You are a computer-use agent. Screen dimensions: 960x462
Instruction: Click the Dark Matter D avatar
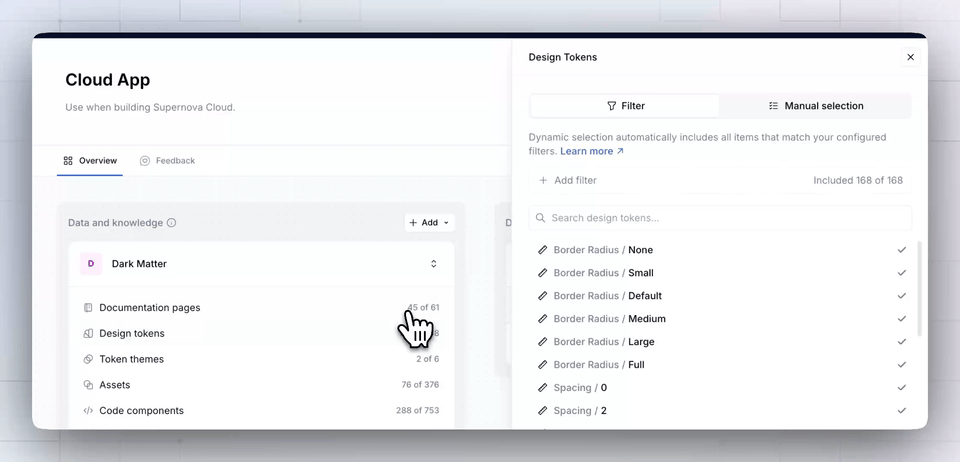pos(91,264)
